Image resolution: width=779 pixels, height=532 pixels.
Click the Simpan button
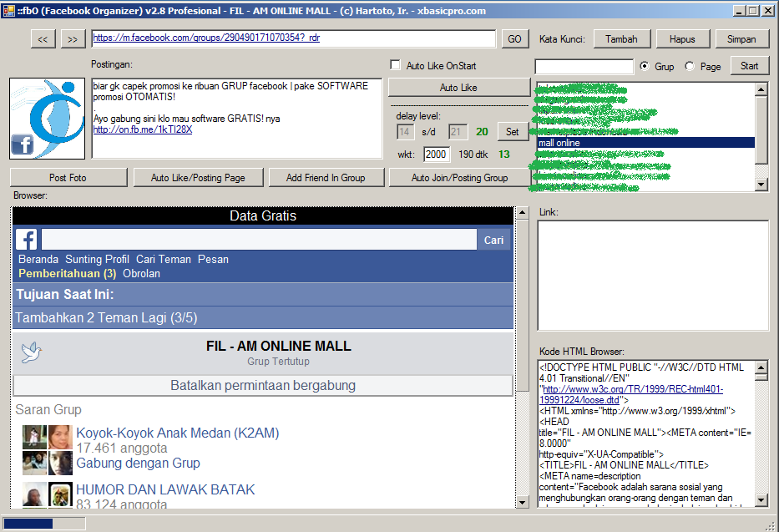click(741, 39)
